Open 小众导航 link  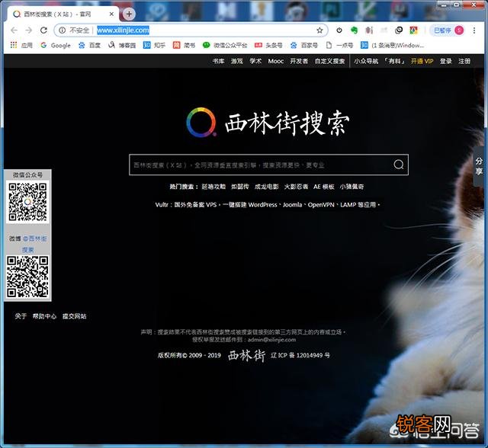[x=366, y=61]
